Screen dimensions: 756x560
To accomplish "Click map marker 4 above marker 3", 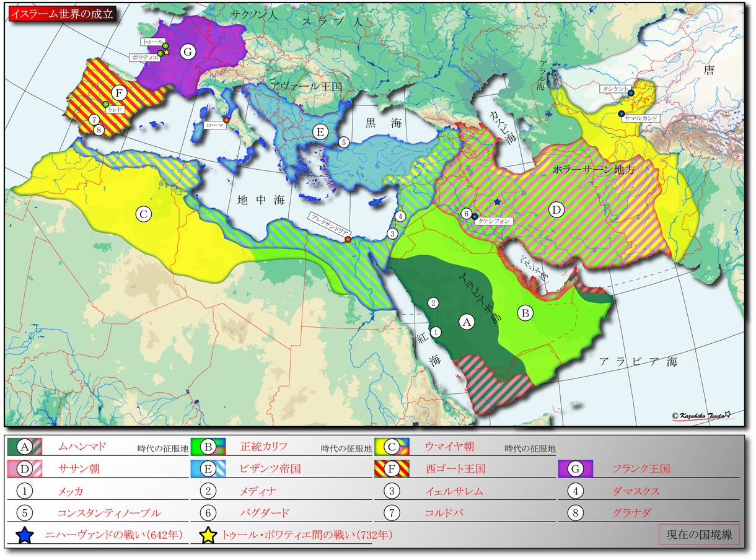I will 401,216.
